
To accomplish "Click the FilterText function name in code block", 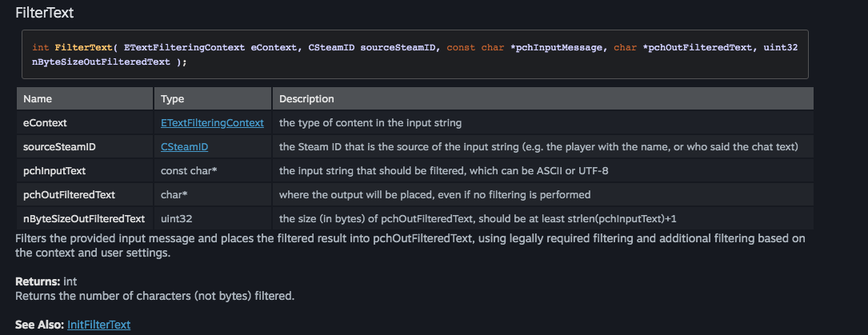I will pos(83,48).
